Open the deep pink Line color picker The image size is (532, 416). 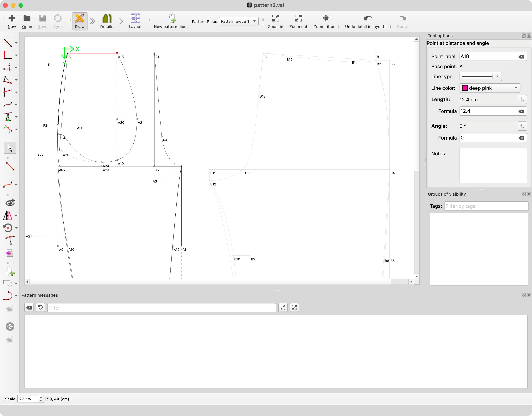(x=490, y=88)
